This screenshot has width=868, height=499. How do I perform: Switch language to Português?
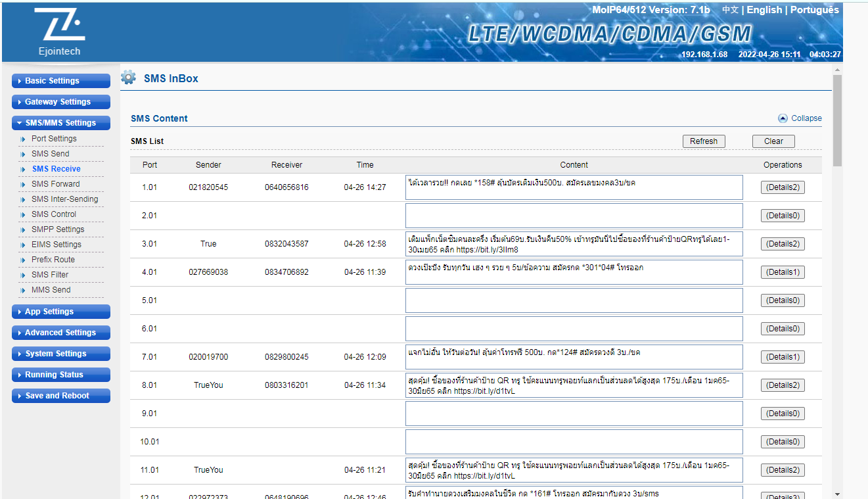(814, 10)
